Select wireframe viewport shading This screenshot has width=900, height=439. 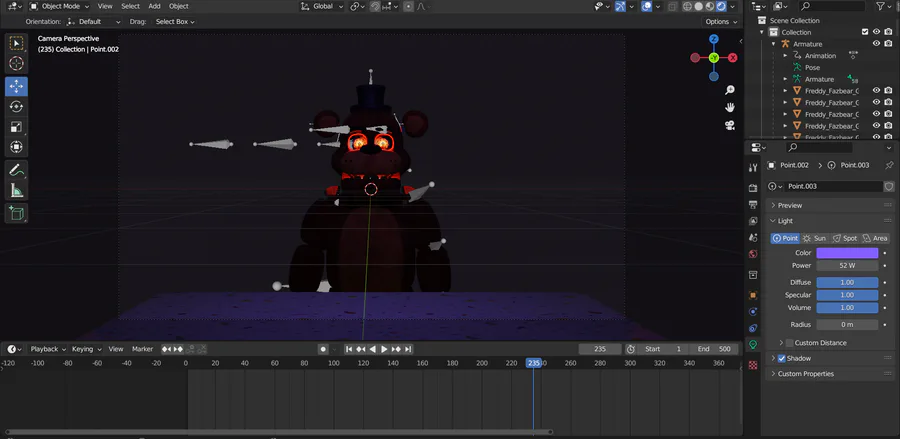click(x=687, y=6)
